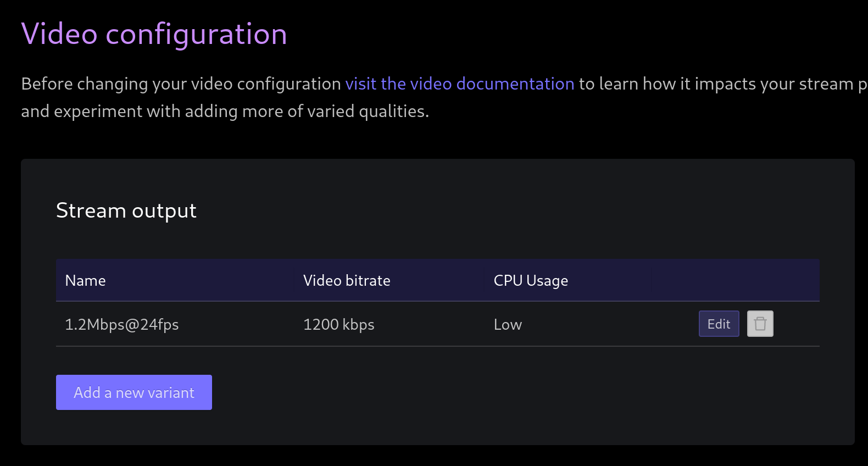Click the Video bitrate column header
This screenshot has height=466, width=868.
coord(347,280)
